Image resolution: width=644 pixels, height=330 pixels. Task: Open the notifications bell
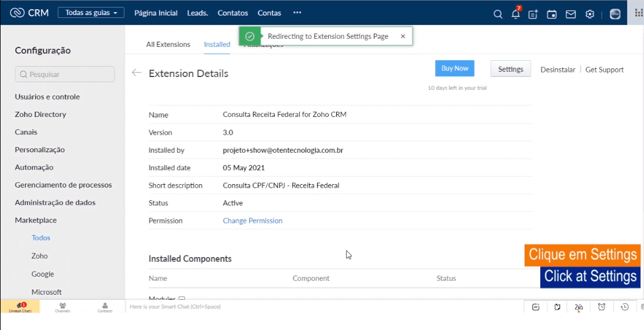click(x=515, y=14)
